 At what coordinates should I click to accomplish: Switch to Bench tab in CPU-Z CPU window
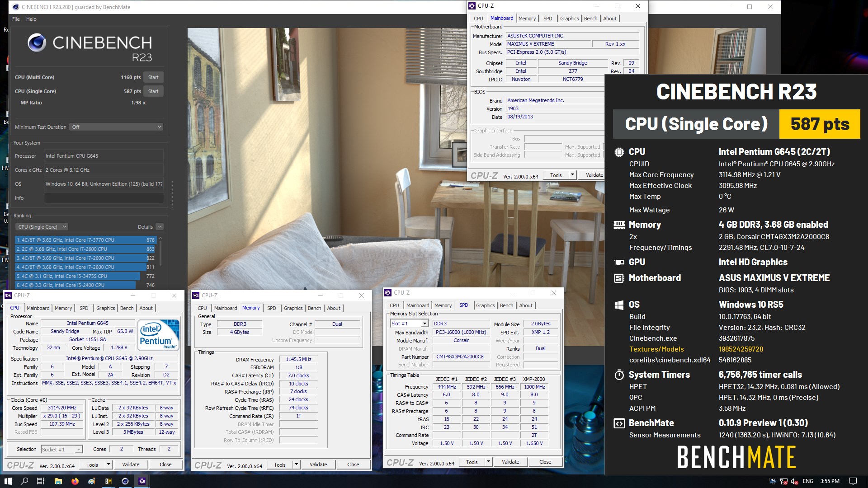click(x=127, y=308)
